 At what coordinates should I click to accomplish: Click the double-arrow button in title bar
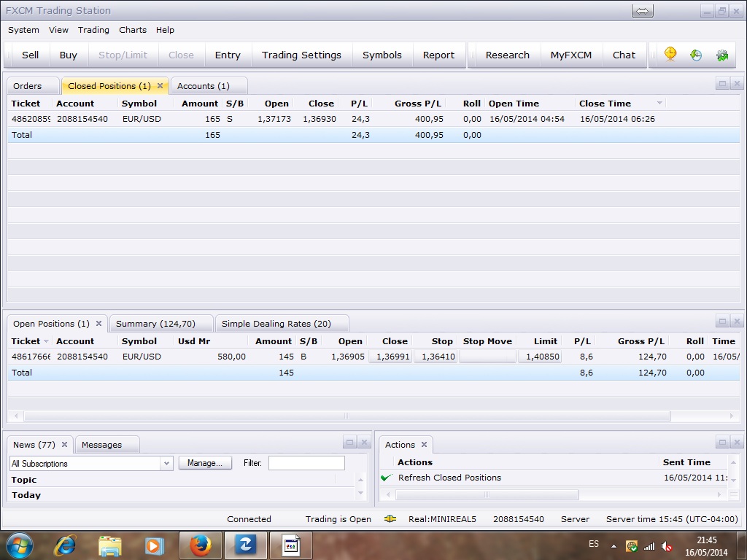coord(642,11)
